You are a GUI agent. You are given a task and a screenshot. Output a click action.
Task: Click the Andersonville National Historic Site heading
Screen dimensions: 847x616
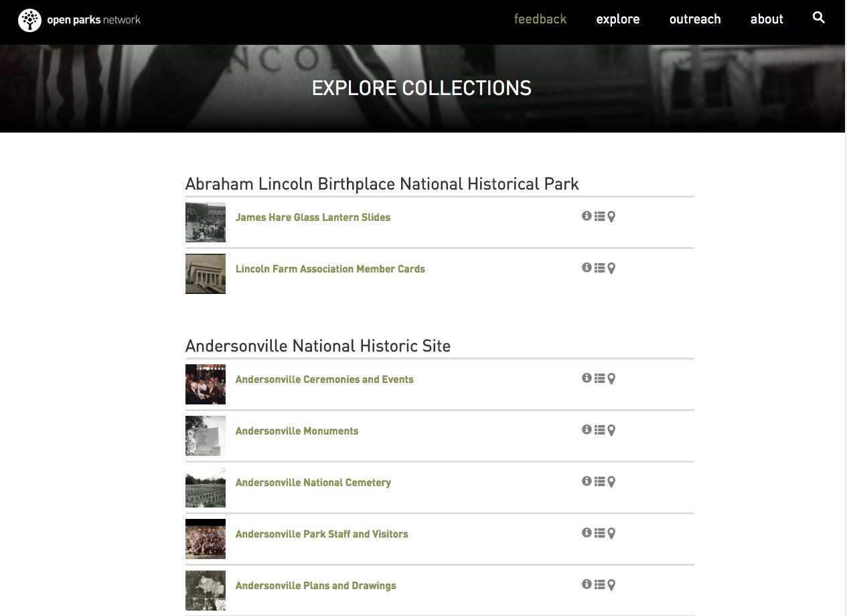click(x=318, y=346)
